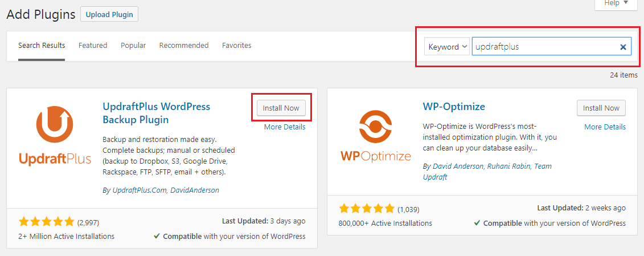Click David Anderson author link under WP-Optimize

(459, 166)
